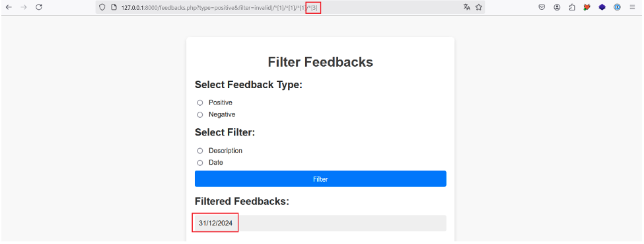Choose the Date filter option
The image size is (644, 244).
tap(200, 163)
